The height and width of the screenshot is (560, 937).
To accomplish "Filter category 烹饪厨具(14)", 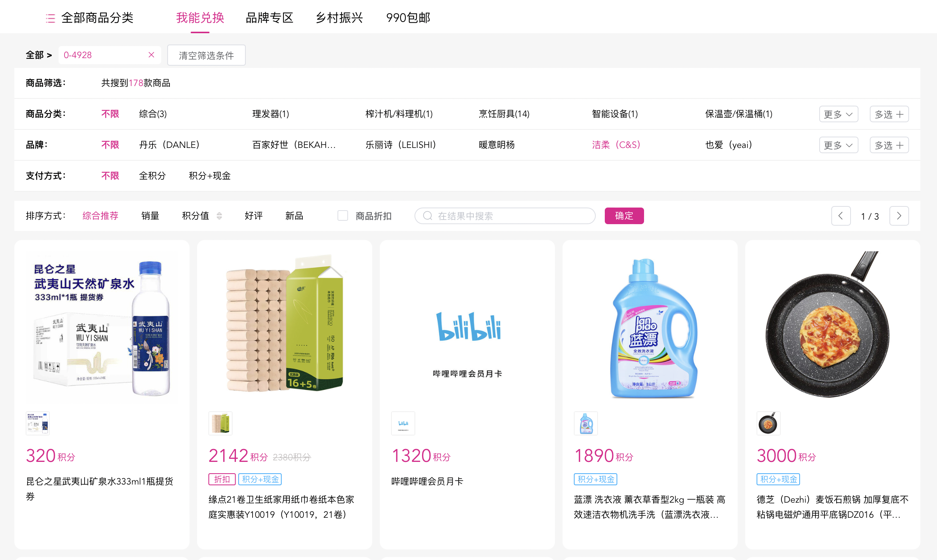I will (x=504, y=114).
